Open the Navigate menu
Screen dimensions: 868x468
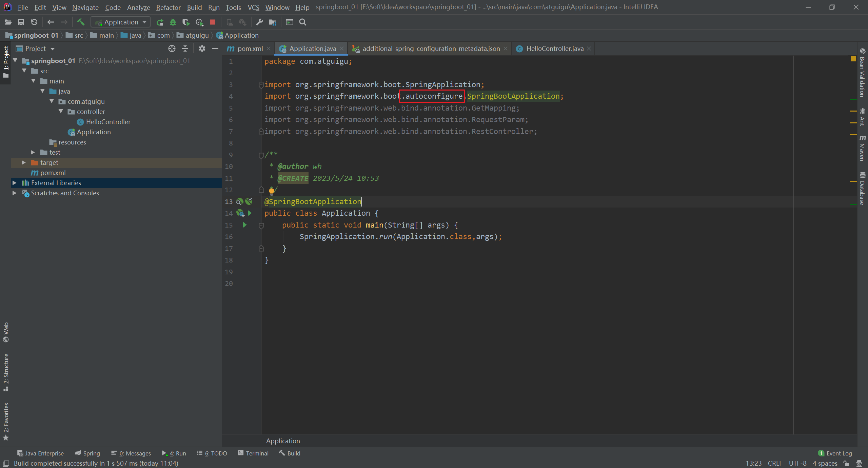coord(85,7)
